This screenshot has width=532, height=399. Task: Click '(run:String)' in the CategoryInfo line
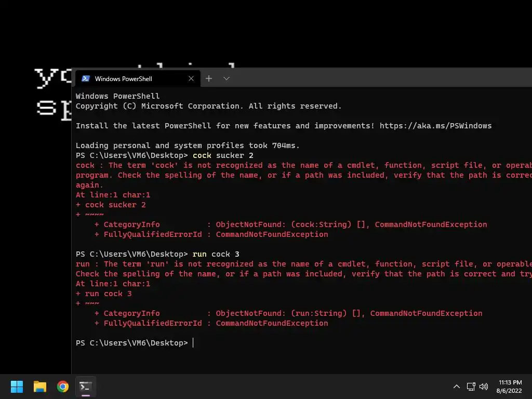pos(318,313)
